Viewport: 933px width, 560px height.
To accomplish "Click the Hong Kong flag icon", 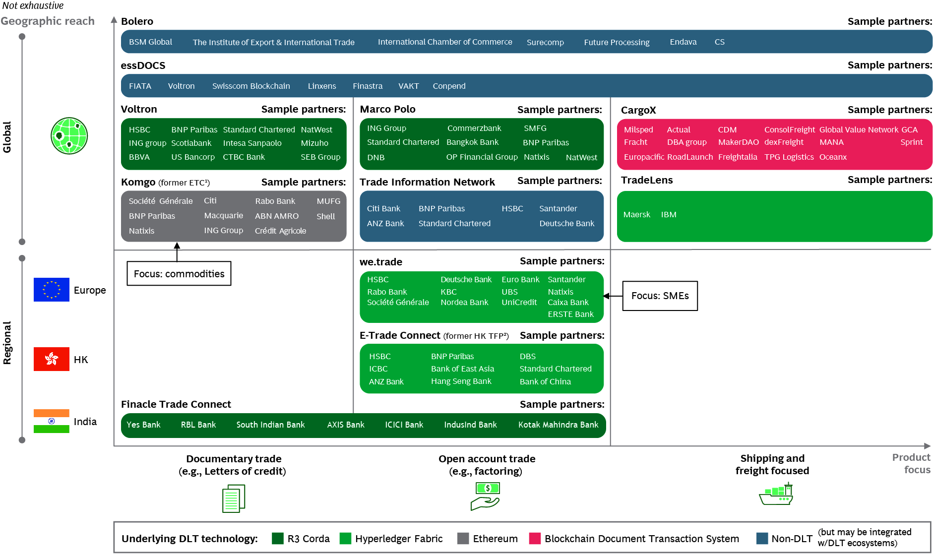I will point(51,359).
